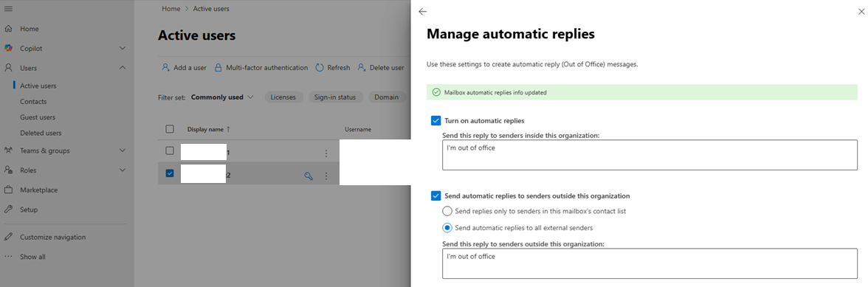Viewport: 868px width, 287px height.
Task: Click the Copilot colorful logo icon
Action: (x=8, y=48)
